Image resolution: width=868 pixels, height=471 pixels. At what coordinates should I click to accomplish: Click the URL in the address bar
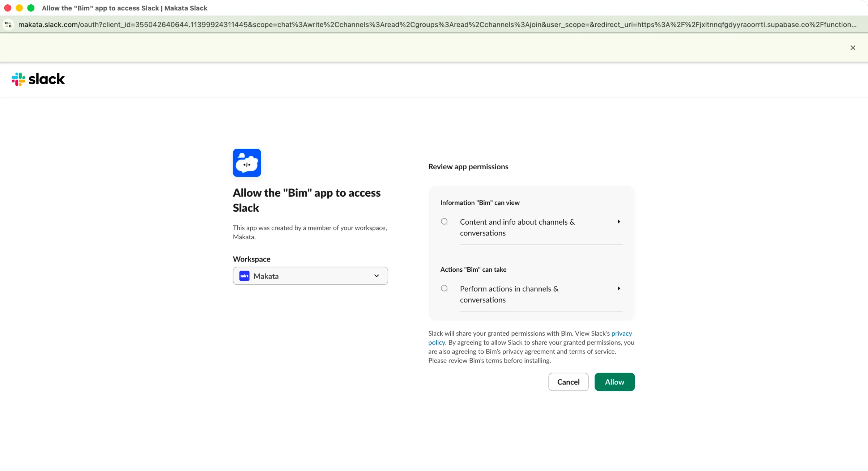coord(437,25)
